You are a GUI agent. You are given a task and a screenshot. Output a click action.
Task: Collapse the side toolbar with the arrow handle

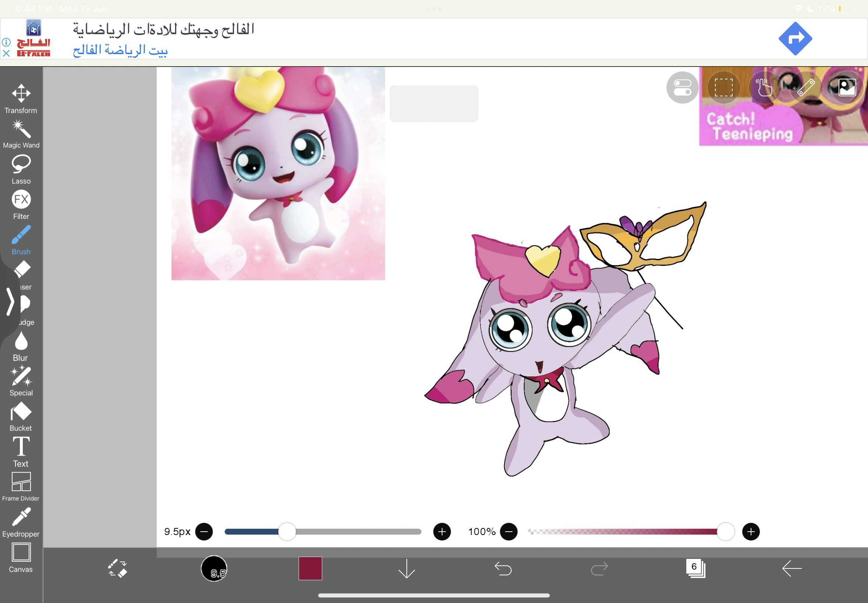coord(10,302)
